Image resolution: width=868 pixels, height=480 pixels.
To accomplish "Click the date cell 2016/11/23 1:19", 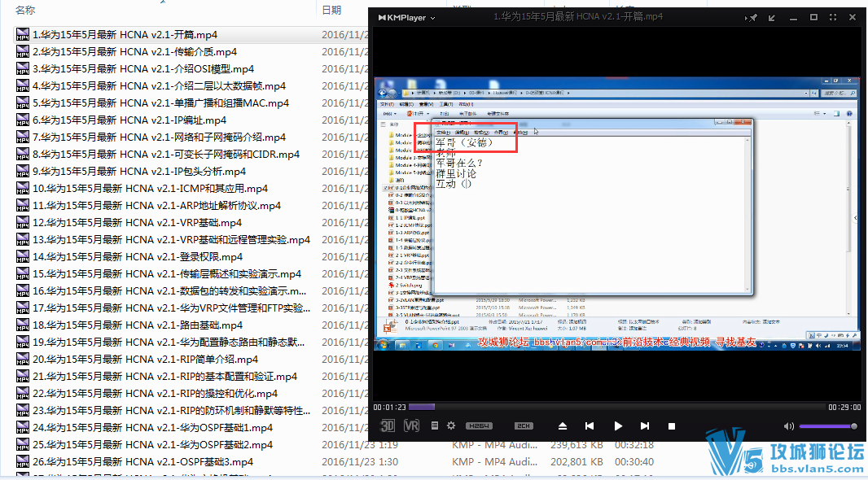I will (360, 445).
